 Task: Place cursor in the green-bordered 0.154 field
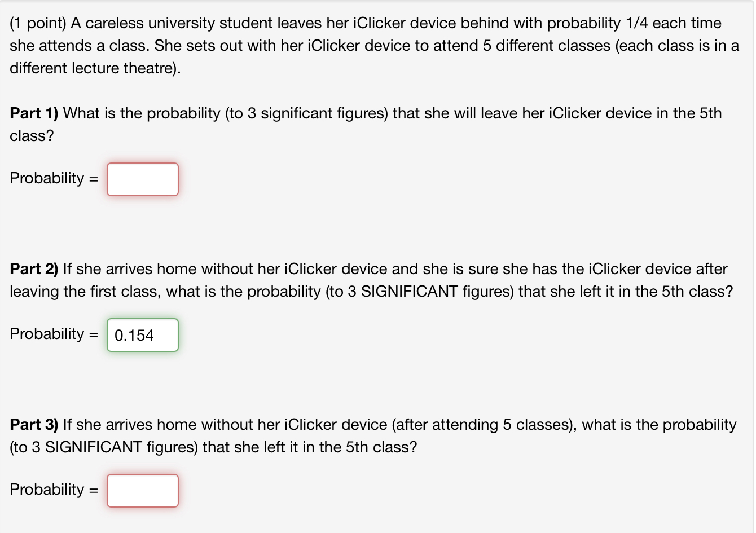point(142,335)
